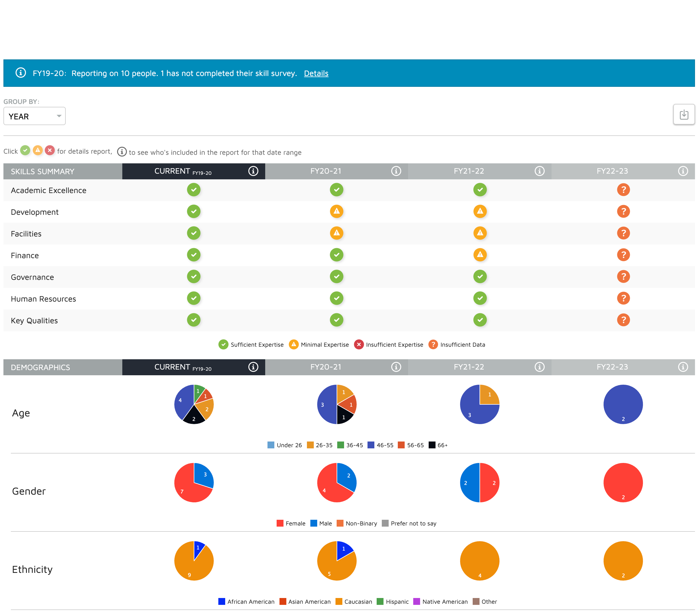Open Academic Excellence FY22-23 question mark
The image size is (699, 616).
(624, 190)
